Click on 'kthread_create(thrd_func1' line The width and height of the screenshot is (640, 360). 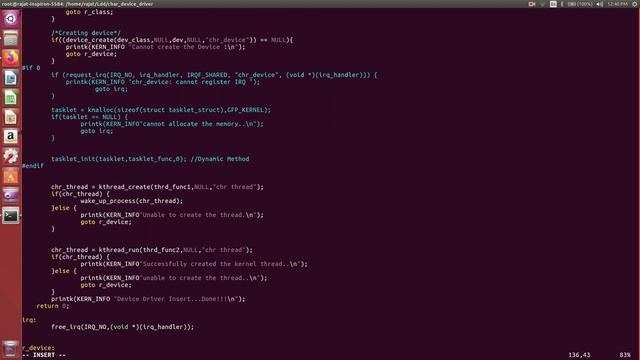pos(157,187)
